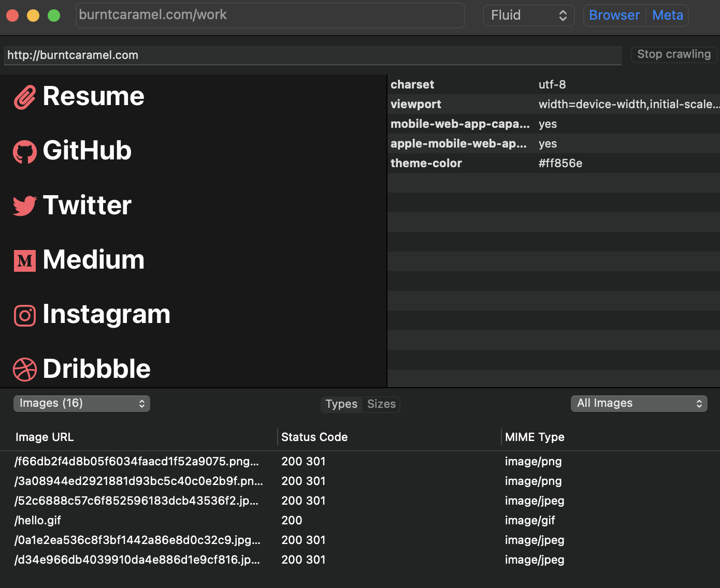Open the Images (16) dropdown
This screenshot has height=588, width=720.
pyautogui.click(x=81, y=403)
